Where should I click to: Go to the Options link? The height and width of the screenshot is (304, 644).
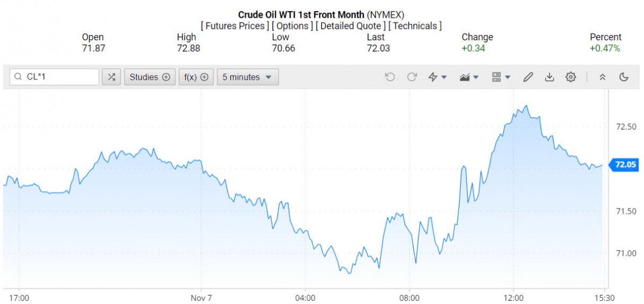click(292, 26)
